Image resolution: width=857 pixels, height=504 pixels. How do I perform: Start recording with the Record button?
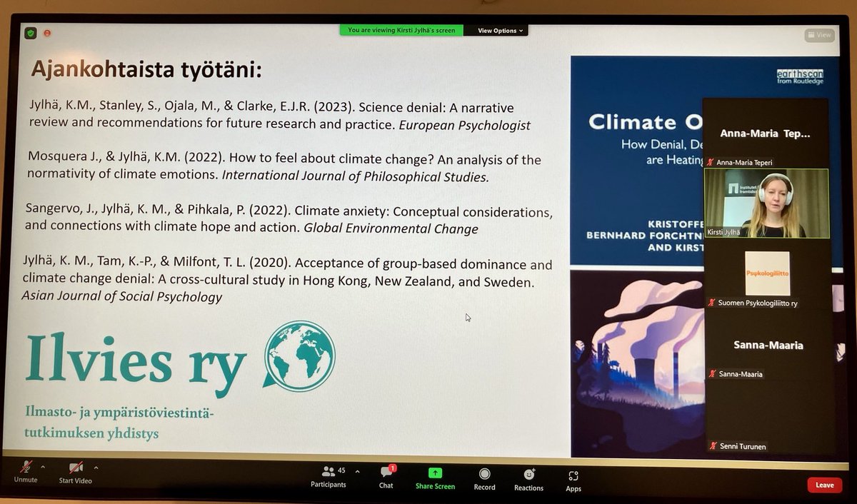pos(484,479)
